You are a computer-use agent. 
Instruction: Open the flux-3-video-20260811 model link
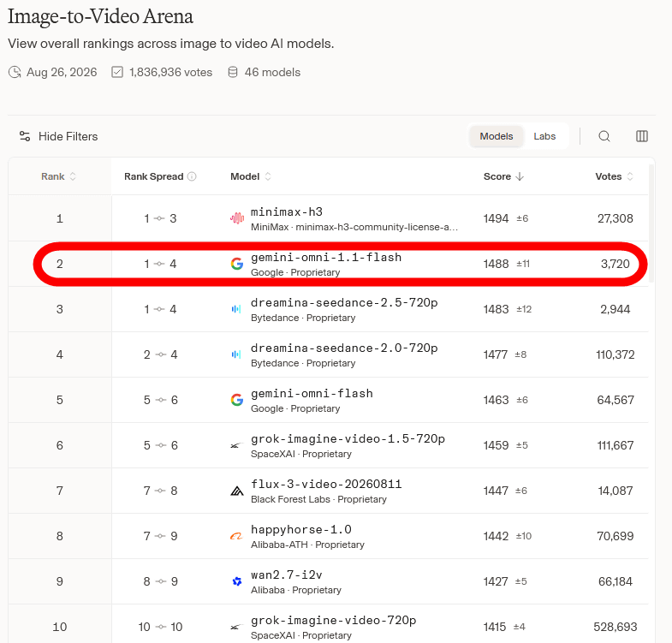pos(326,485)
